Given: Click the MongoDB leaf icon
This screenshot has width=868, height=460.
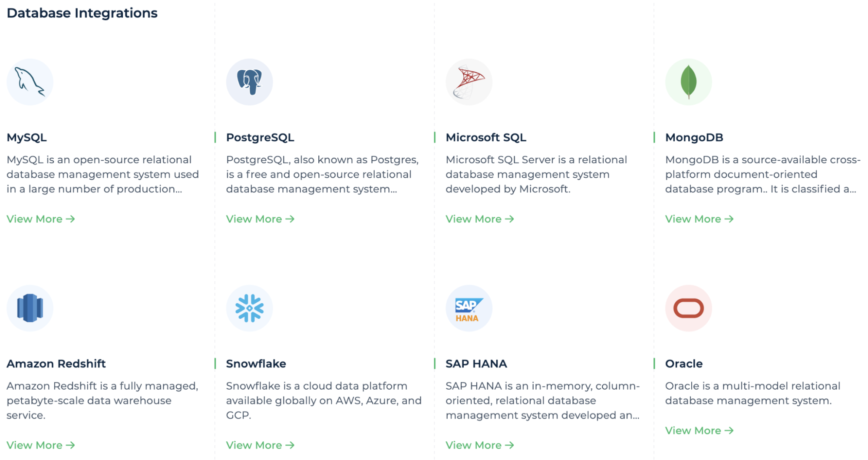Looking at the screenshot, I should coord(688,83).
